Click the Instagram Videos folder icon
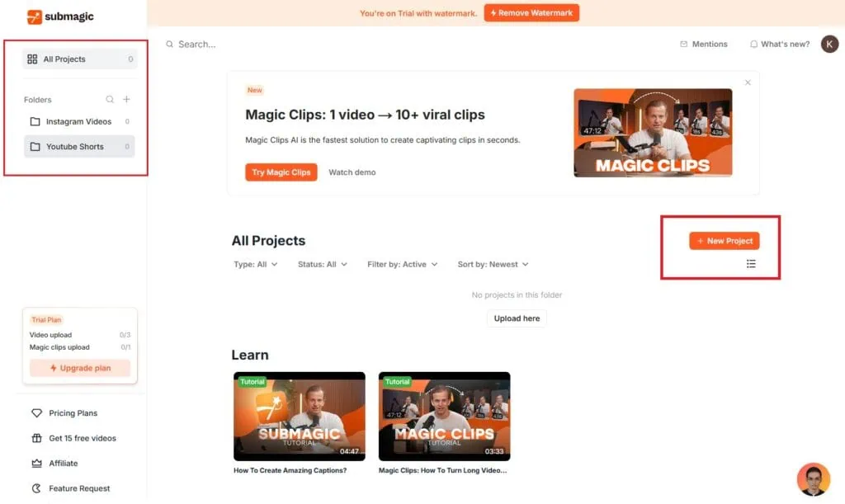This screenshot has width=845, height=504. pos(35,122)
